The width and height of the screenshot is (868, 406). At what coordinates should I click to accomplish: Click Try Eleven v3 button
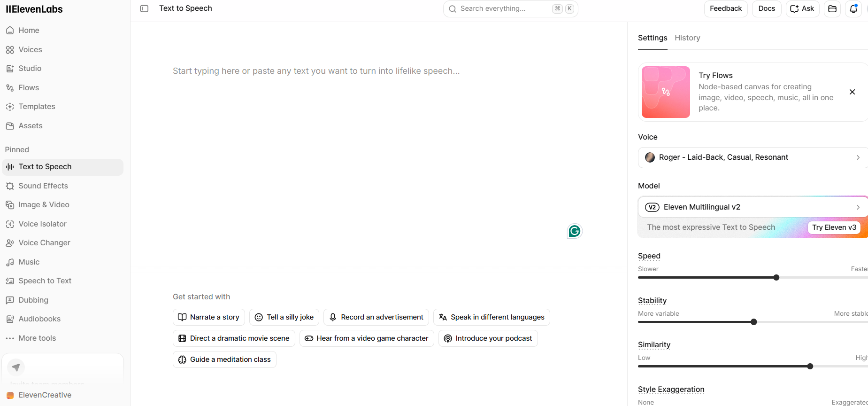click(834, 227)
